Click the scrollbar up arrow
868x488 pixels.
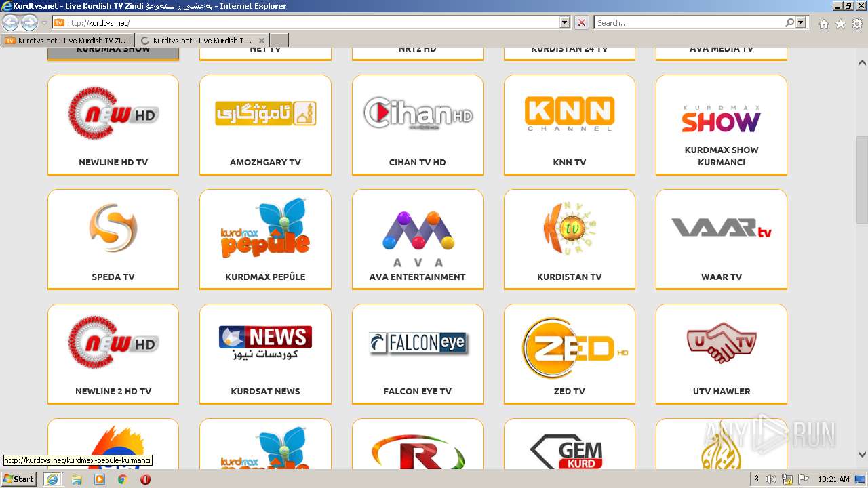click(x=862, y=62)
